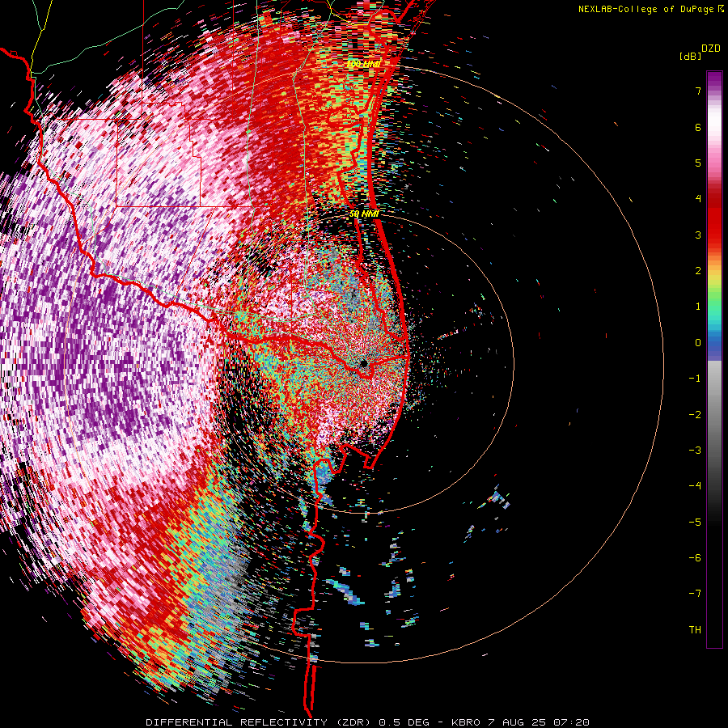
Task: Click the 0.5 DEG elevation text
Action: click(404, 722)
